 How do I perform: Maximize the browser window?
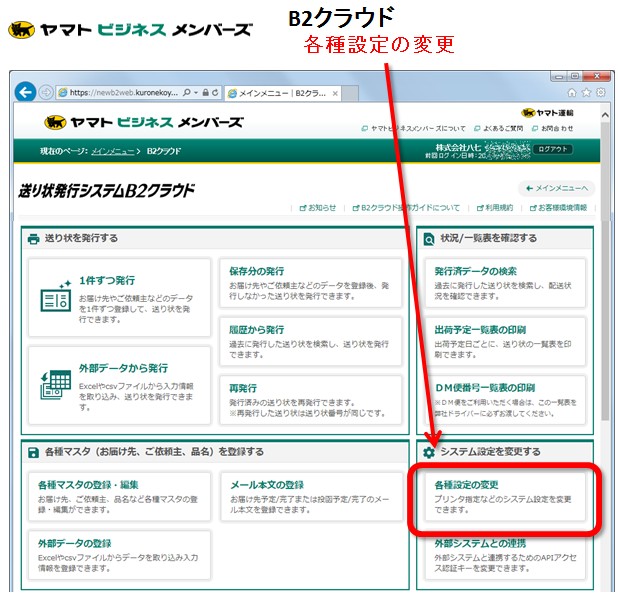(x=574, y=76)
